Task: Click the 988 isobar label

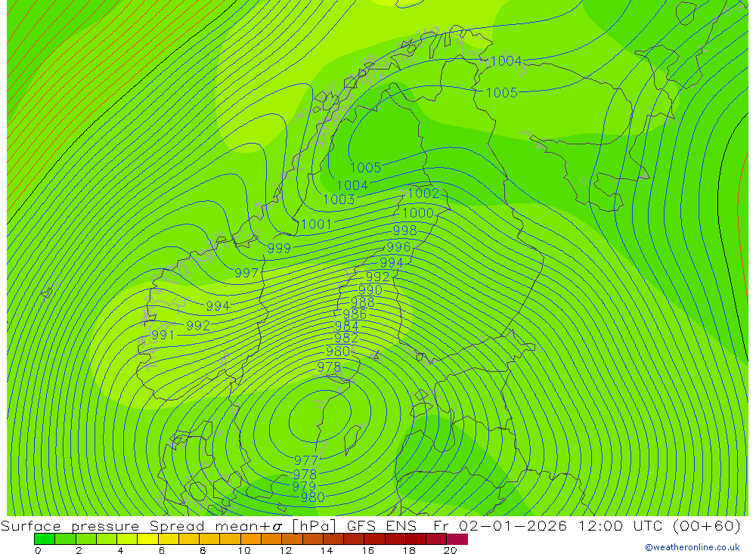Action: pyautogui.click(x=363, y=302)
